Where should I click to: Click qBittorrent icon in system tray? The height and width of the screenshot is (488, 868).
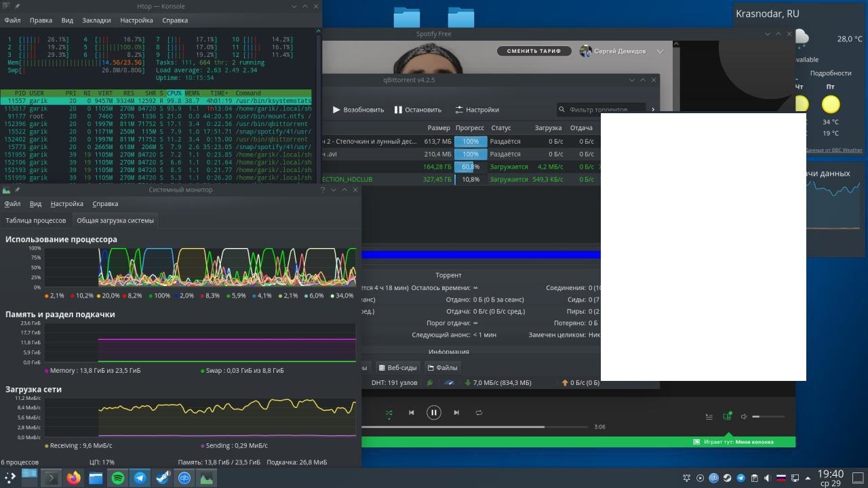713,478
